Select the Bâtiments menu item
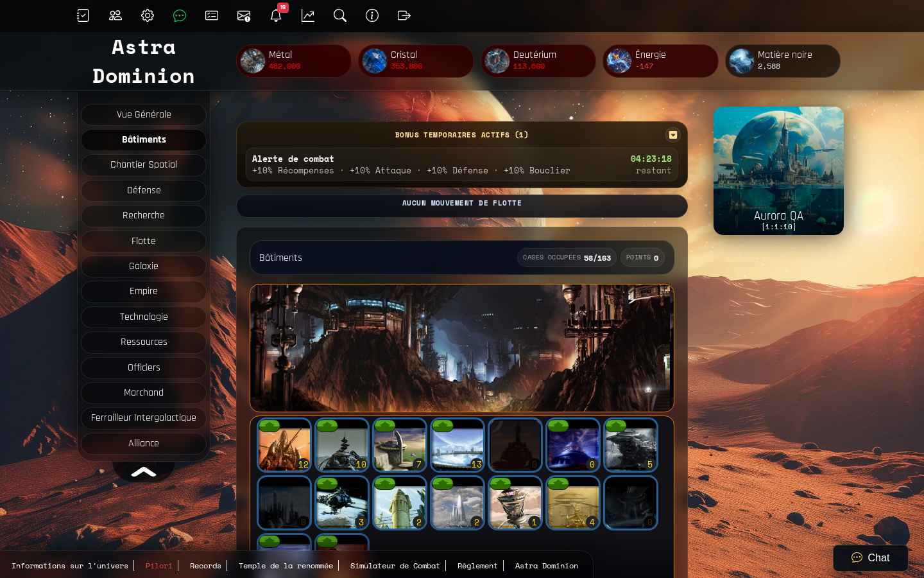 pyautogui.click(x=144, y=140)
